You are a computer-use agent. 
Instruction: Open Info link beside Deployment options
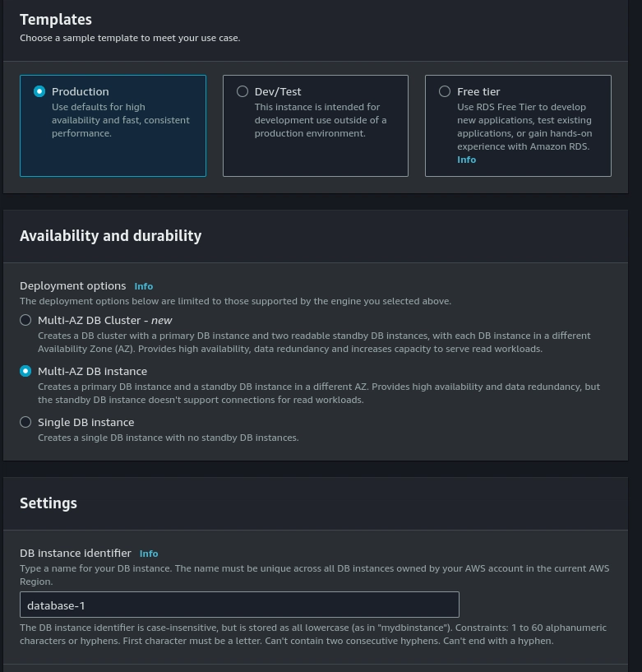point(144,286)
